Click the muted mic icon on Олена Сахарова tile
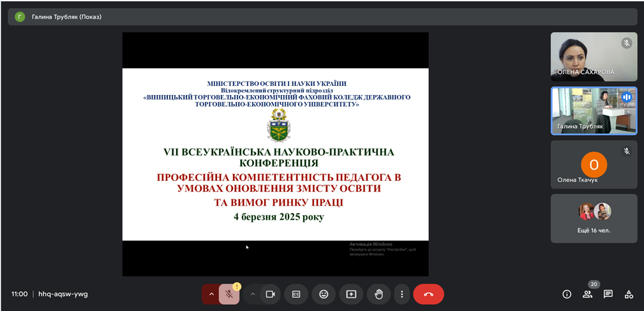644x311 pixels. [x=626, y=43]
